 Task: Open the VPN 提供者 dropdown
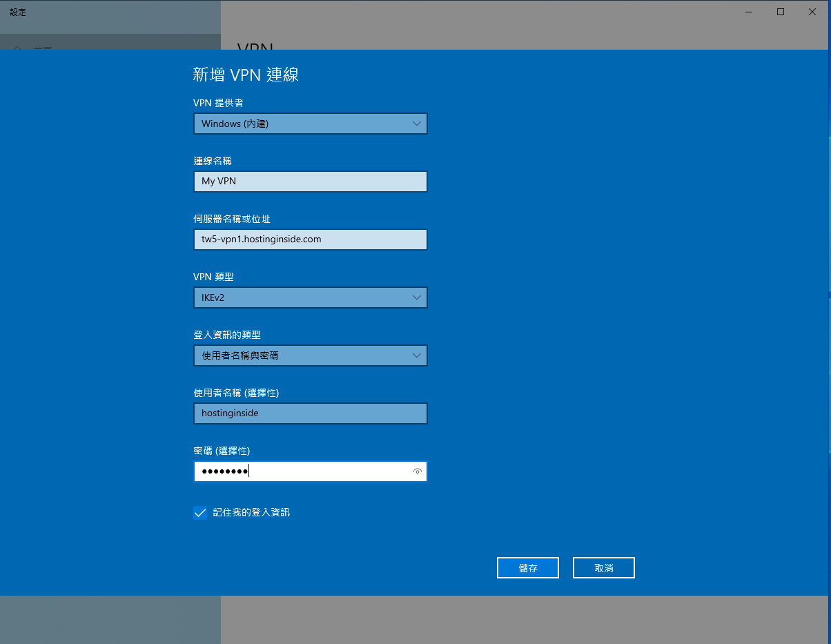tap(311, 124)
